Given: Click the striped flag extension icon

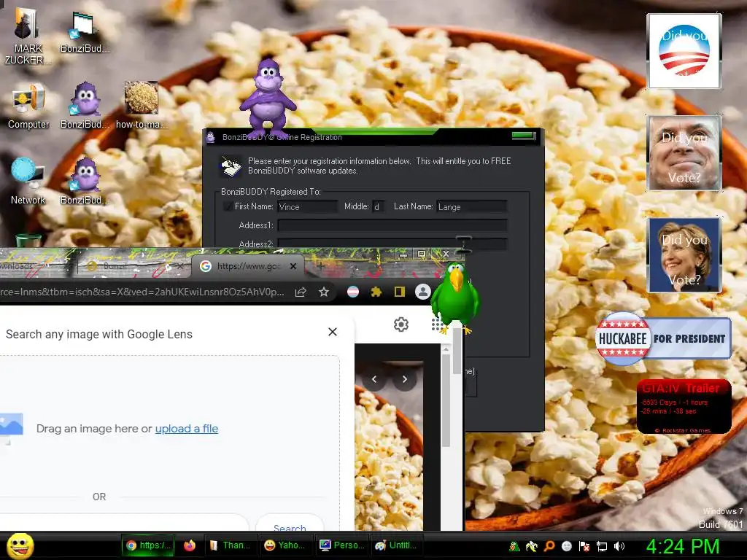Looking at the screenshot, I should coord(353,292).
